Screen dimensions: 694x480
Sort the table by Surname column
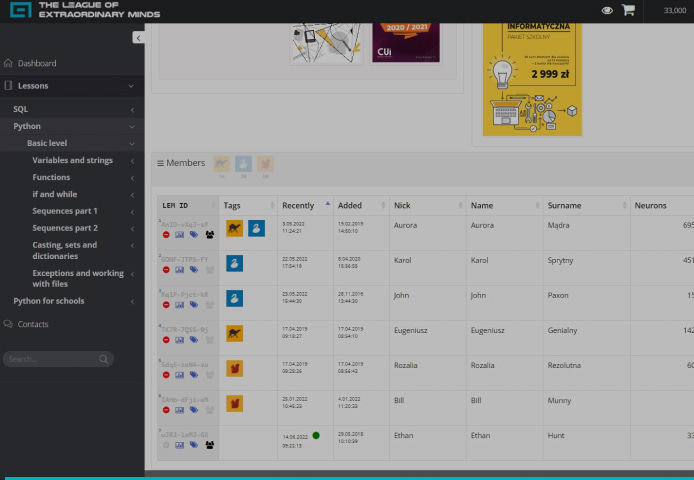point(565,205)
